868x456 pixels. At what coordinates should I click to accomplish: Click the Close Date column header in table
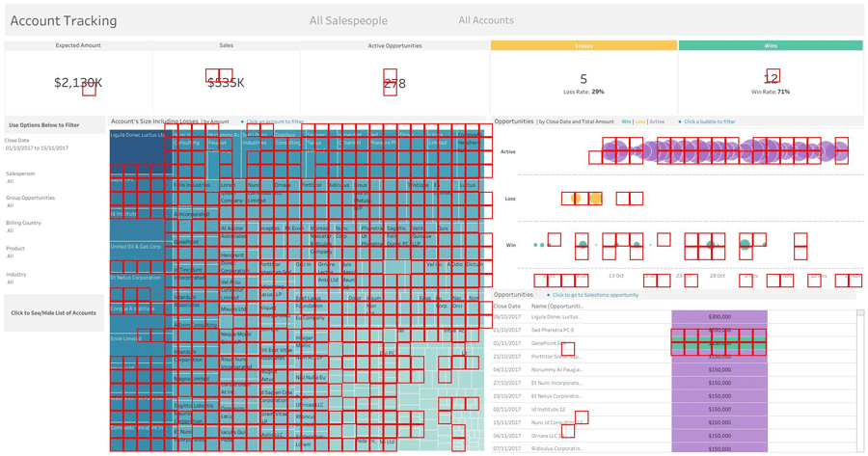[507, 306]
